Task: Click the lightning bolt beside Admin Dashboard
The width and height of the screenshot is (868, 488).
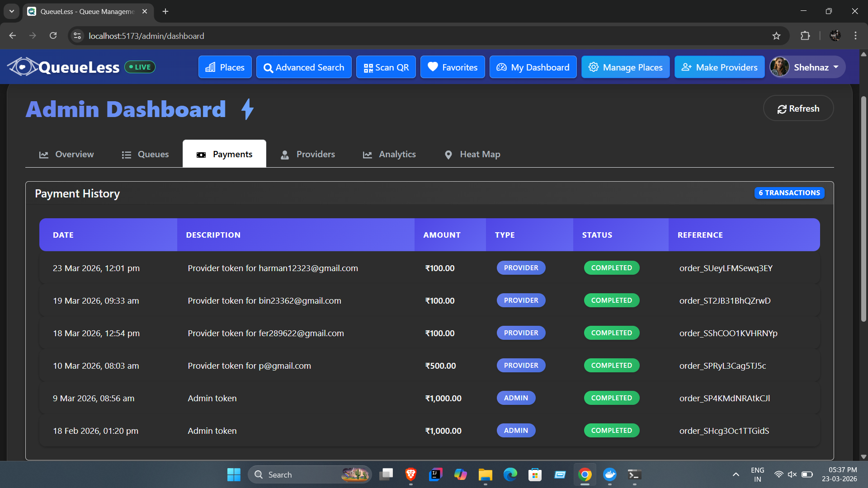Action: pyautogui.click(x=247, y=109)
